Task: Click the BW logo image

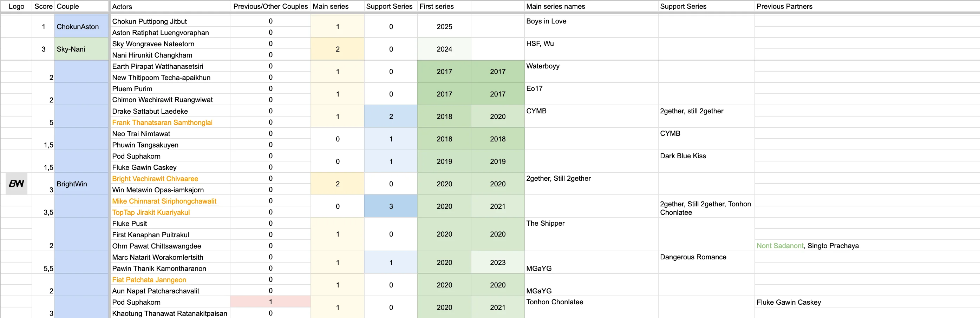Action: click(17, 184)
